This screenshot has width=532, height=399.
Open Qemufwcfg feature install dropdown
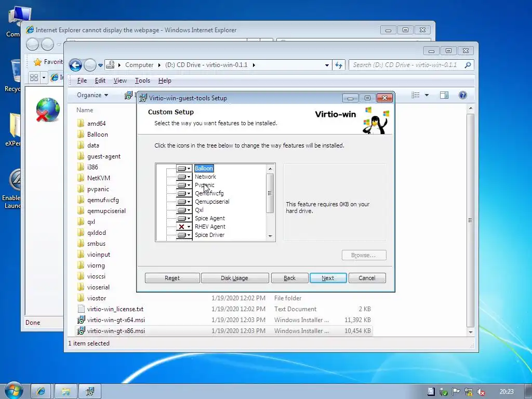[x=184, y=193]
